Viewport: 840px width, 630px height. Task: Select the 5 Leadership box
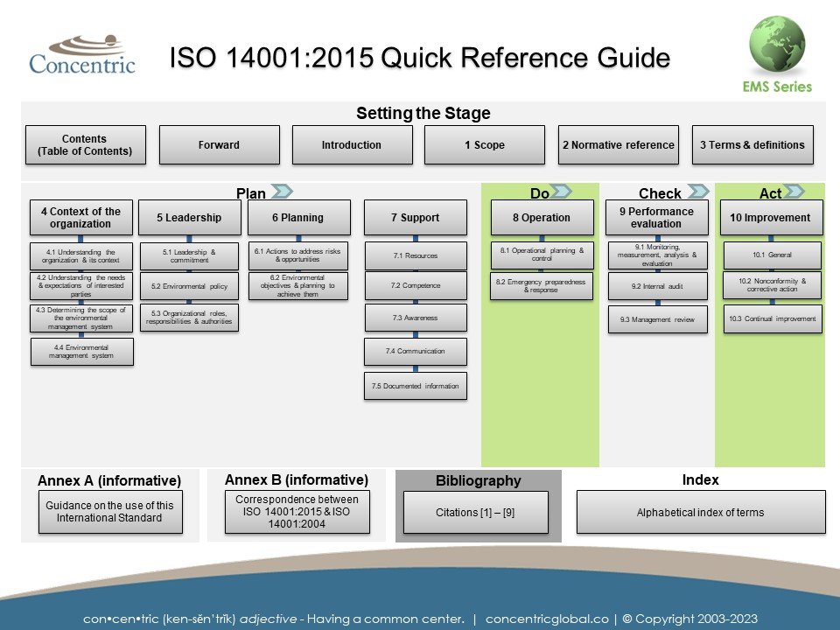pos(191,217)
